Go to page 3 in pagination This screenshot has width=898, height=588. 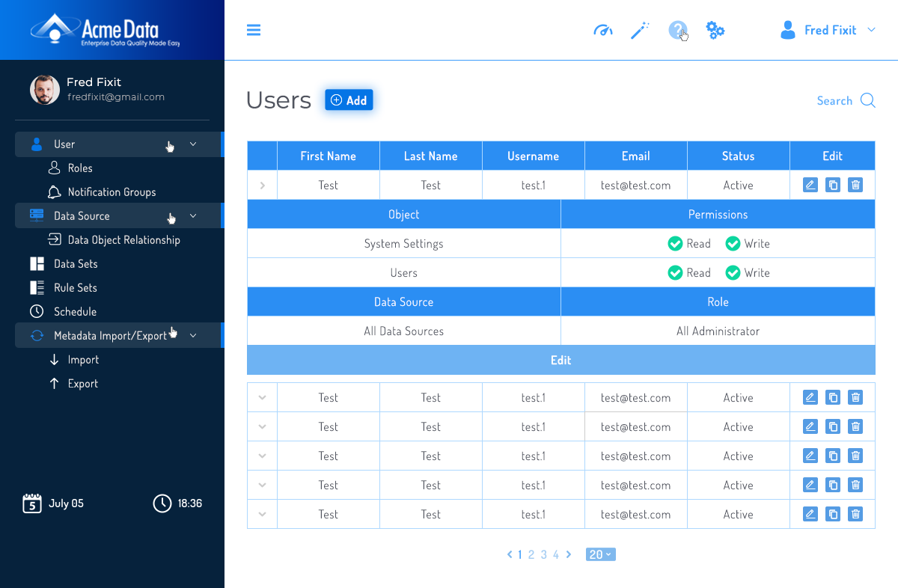544,554
